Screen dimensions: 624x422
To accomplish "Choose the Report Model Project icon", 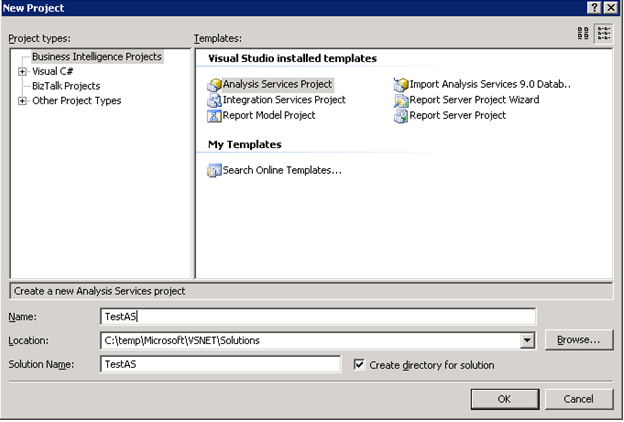I will [214, 115].
